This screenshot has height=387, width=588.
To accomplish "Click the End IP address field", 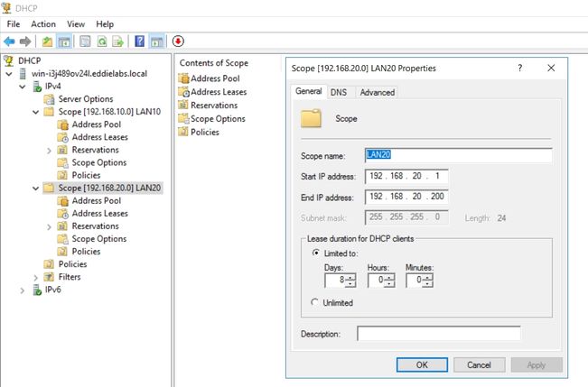I will [x=406, y=197].
